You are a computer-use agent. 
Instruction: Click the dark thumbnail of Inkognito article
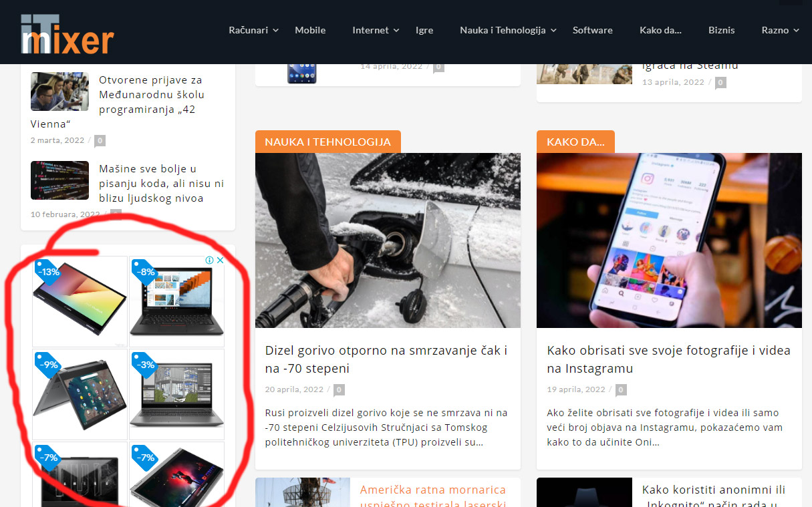click(584, 492)
